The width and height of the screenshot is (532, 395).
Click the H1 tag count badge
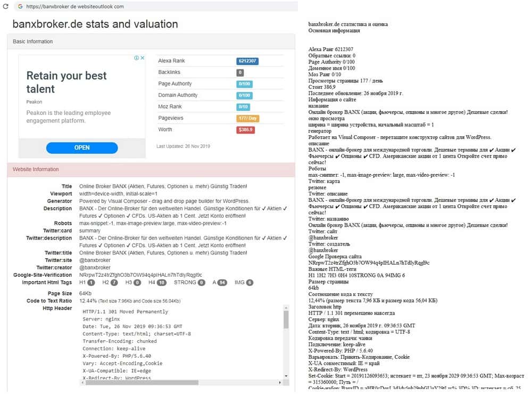point(91,283)
